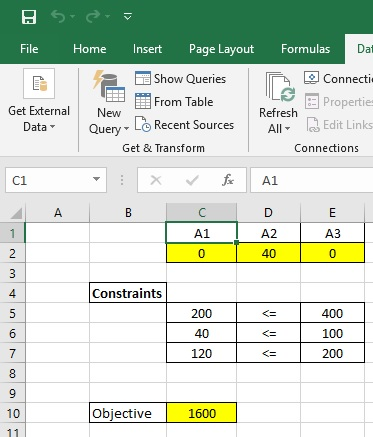Click the fill handle of cell C1
Screen dimensions: 373x437
coord(236,243)
